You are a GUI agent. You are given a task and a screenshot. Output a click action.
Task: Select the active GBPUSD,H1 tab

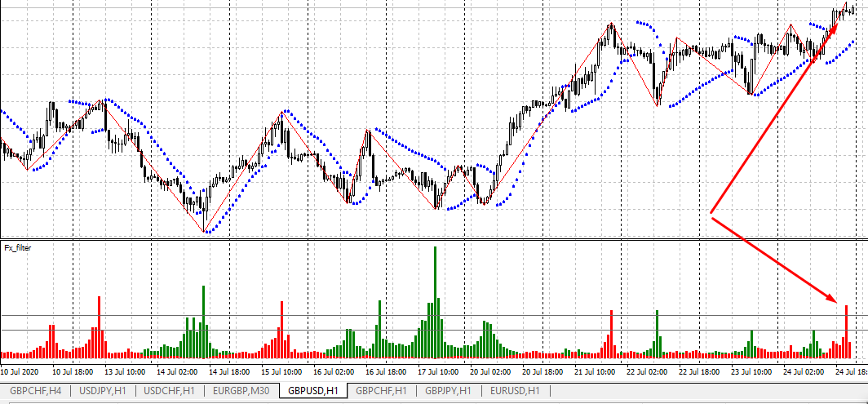coord(313,391)
